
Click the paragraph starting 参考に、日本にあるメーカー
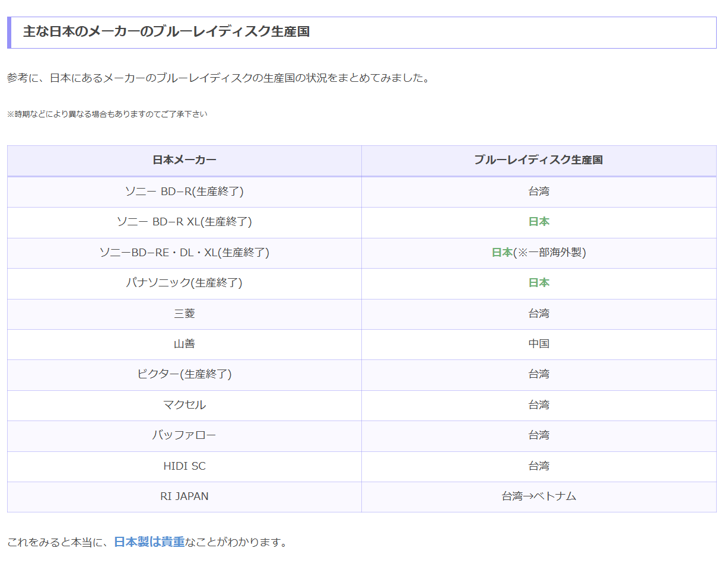(218, 78)
